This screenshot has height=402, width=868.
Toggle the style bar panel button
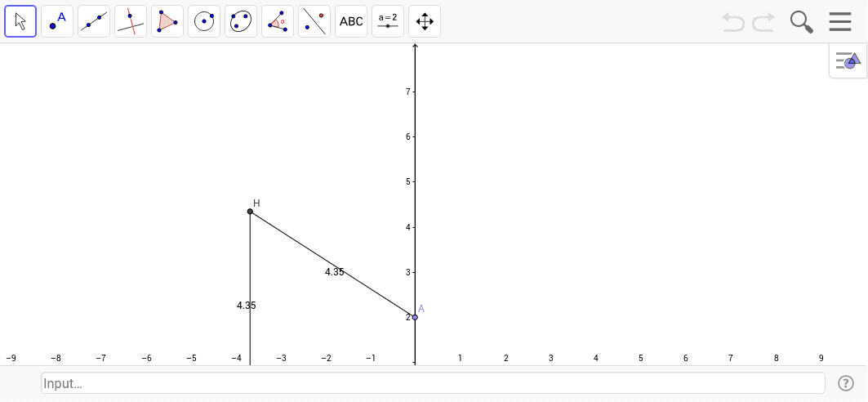848,60
